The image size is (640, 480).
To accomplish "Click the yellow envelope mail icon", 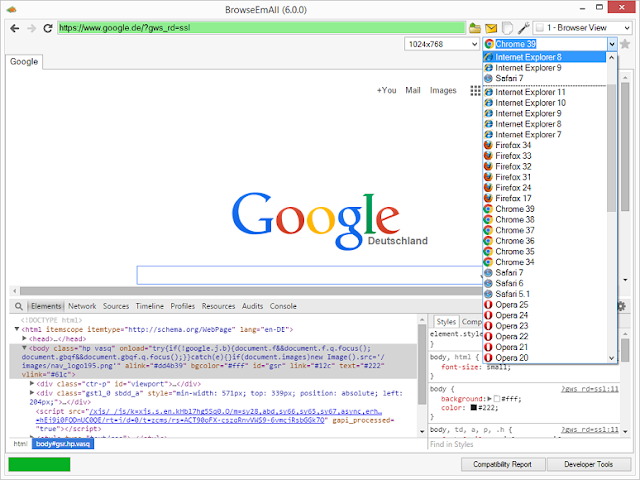I will click(491, 28).
